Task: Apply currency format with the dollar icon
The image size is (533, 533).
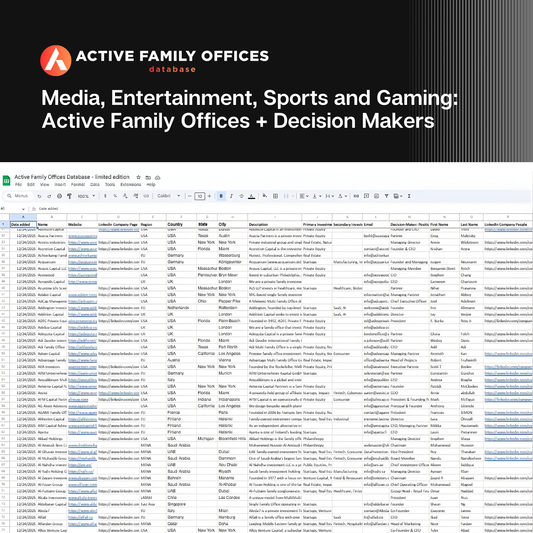Action: (x=105, y=196)
